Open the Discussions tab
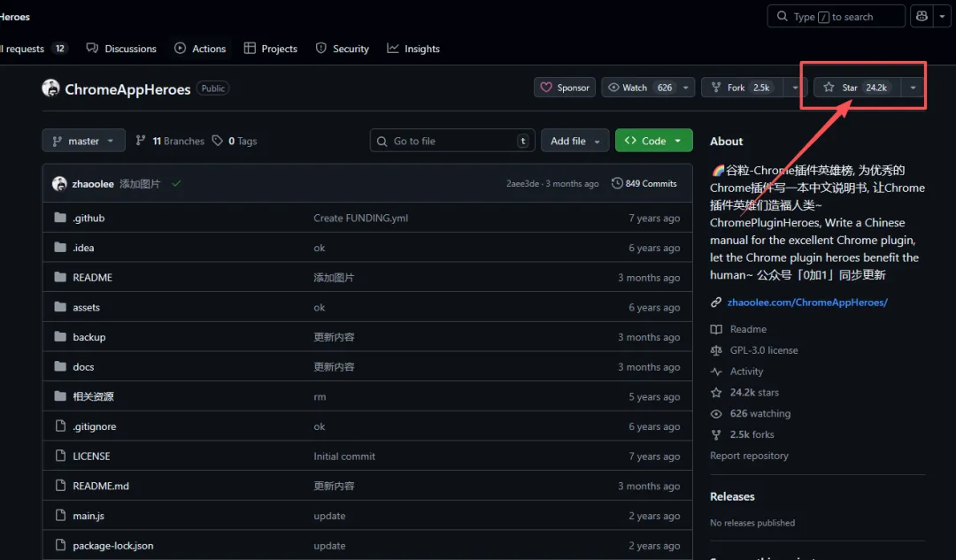Image resolution: width=956 pixels, height=560 pixels. click(x=121, y=49)
